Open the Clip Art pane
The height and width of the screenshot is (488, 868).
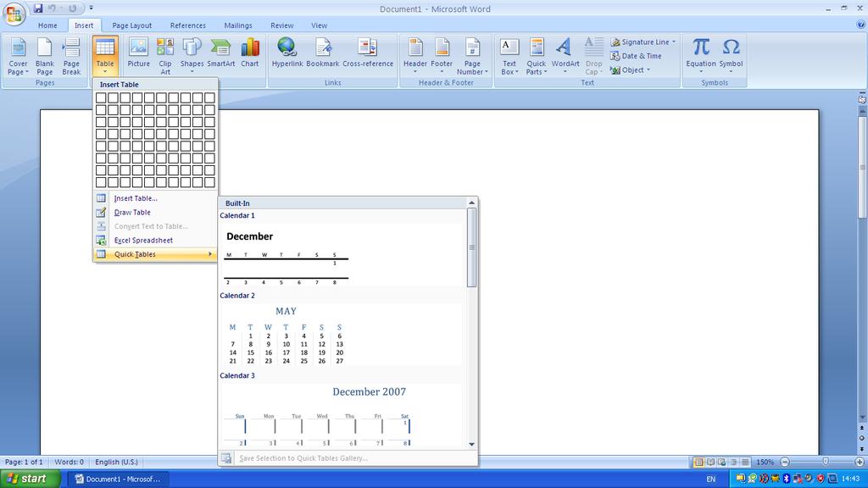pyautogui.click(x=165, y=57)
